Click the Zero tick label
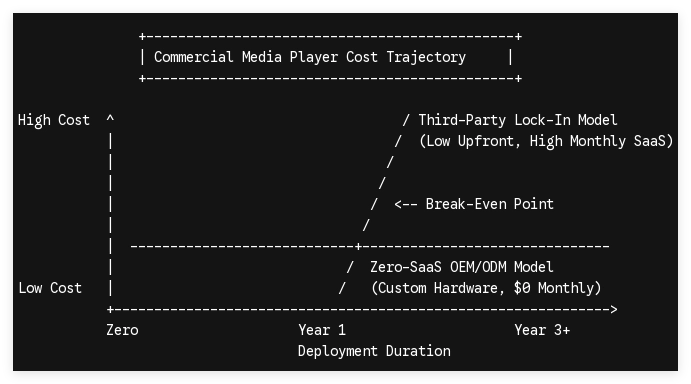Image resolution: width=691 pixels, height=384 pixels. pyautogui.click(x=122, y=330)
